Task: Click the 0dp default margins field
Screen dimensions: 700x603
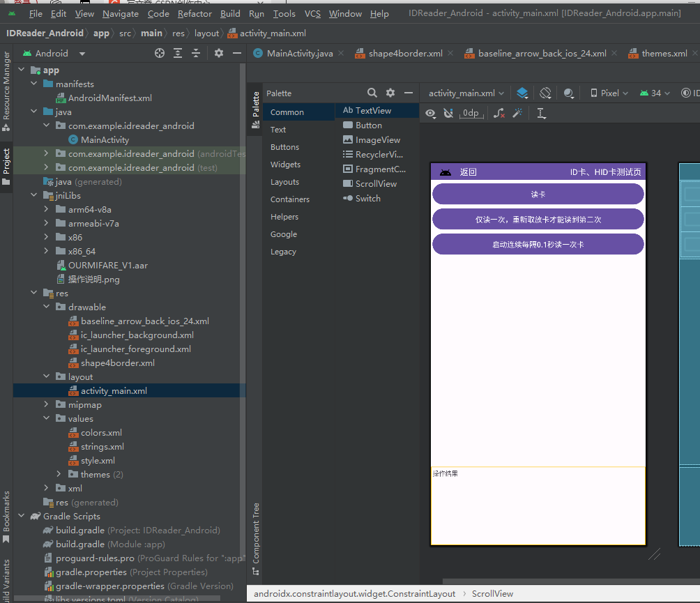Action: 471,113
